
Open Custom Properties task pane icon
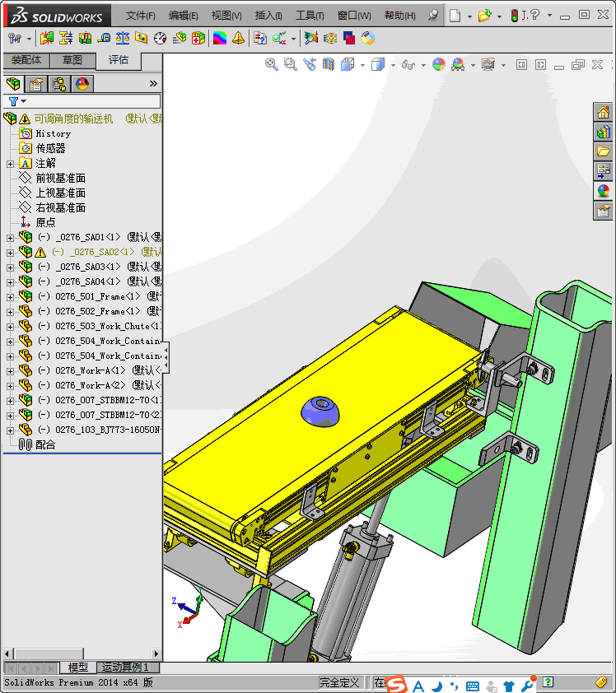[603, 211]
